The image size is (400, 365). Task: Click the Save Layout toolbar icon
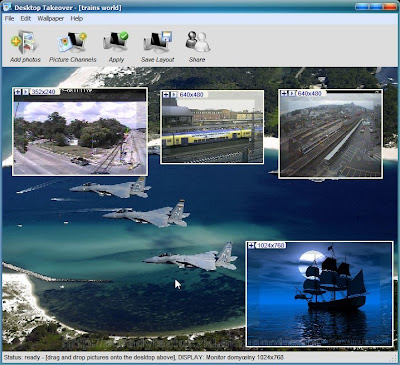158,47
